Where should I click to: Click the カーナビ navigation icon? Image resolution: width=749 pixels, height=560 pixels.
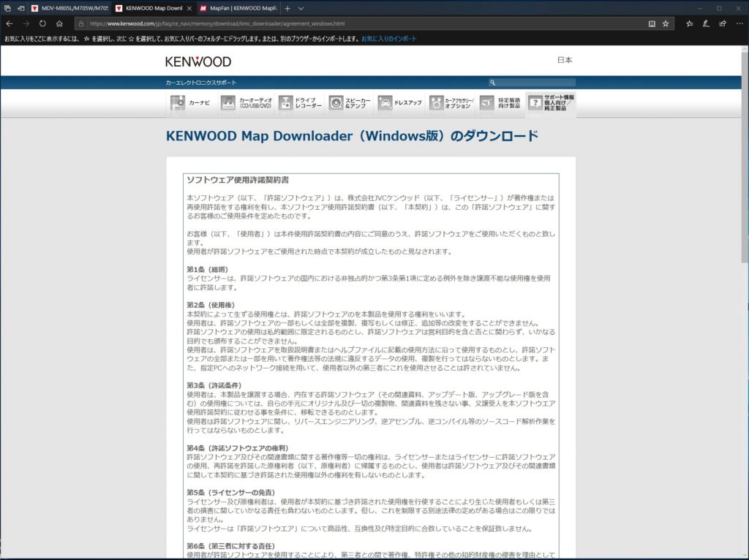(178, 102)
